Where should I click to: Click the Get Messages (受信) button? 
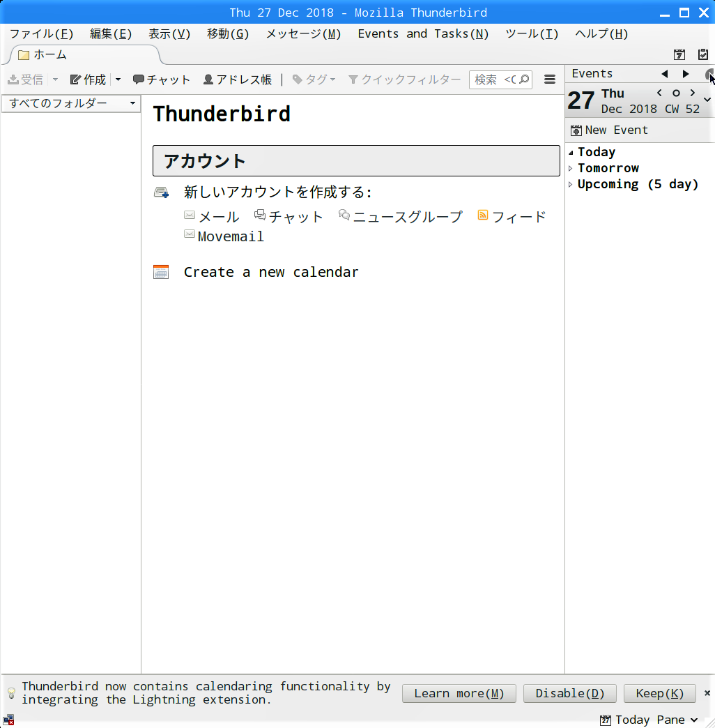[x=26, y=80]
